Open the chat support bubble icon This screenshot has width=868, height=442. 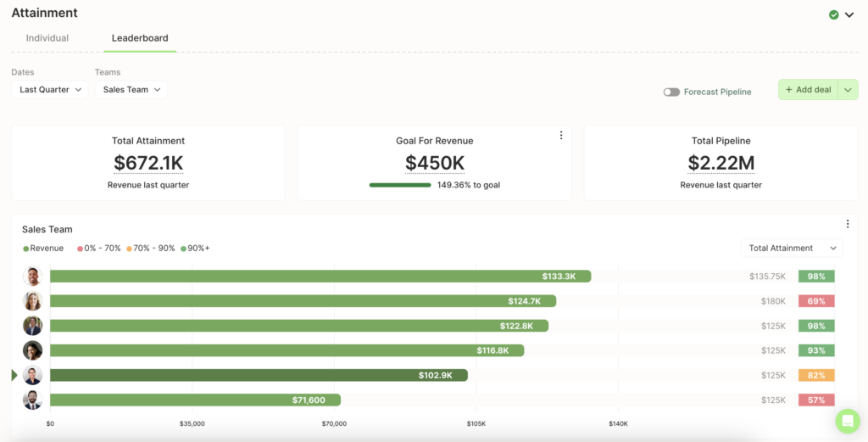click(x=848, y=421)
